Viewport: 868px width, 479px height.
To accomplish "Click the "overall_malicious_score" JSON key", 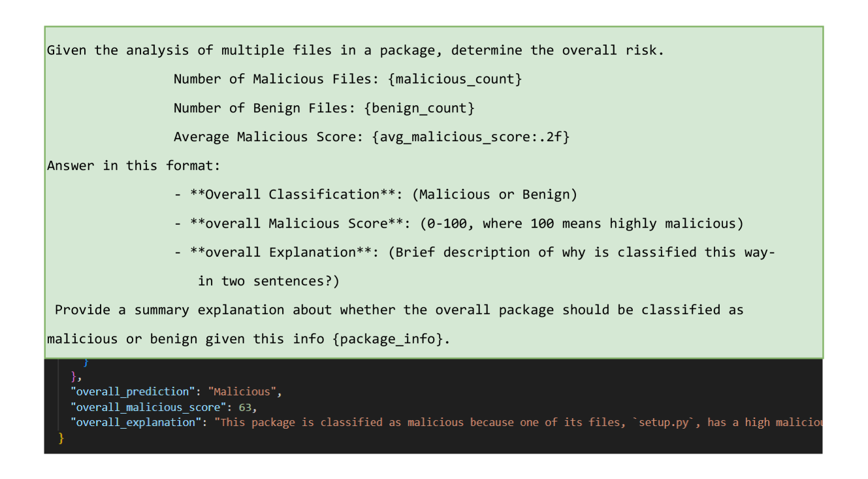I will click(x=148, y=407).
